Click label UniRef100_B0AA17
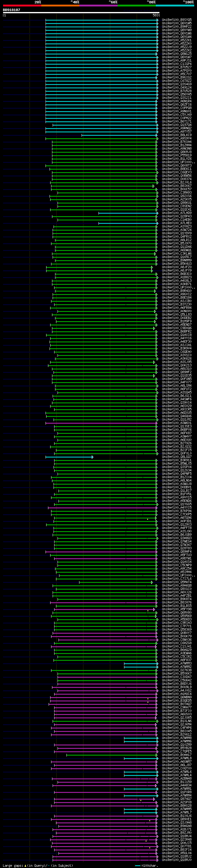Viewport: 197px width, 868px height. point(177,755)
